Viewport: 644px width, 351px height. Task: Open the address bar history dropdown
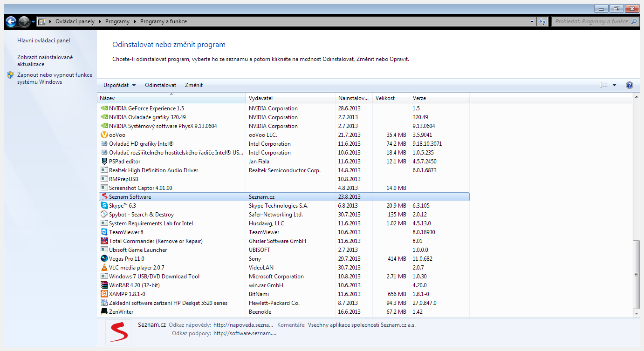click(x=532, y=21)
